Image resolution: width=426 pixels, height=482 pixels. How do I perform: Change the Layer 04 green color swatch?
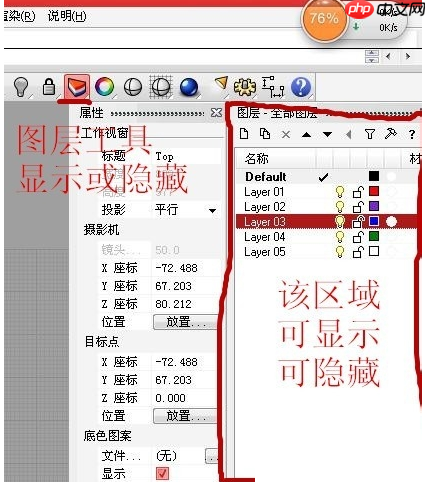(x=374, y=236)
